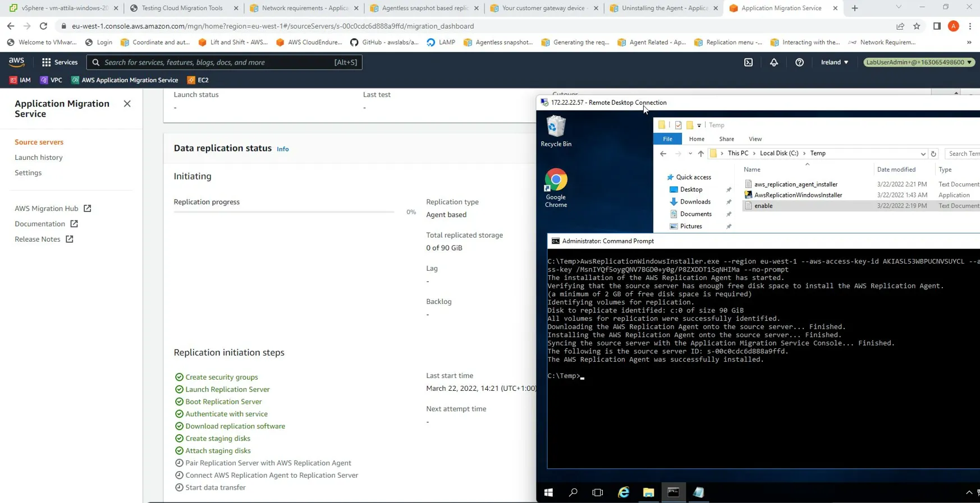Viewport: 980px width, 503px height.
Task: Open the remote Windows Start menu
Action: pos(548,492)
